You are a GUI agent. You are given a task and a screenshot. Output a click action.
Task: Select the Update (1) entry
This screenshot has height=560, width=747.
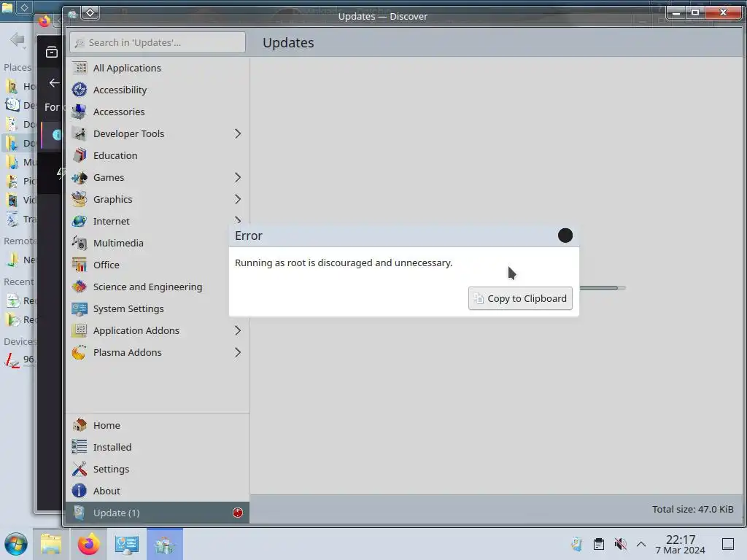pos(158,513)
